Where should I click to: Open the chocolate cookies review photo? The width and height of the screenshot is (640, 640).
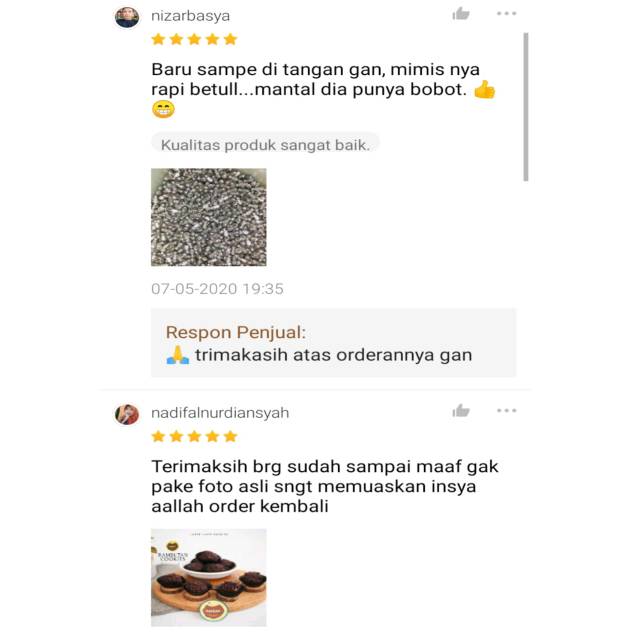[x=209, y=577]
